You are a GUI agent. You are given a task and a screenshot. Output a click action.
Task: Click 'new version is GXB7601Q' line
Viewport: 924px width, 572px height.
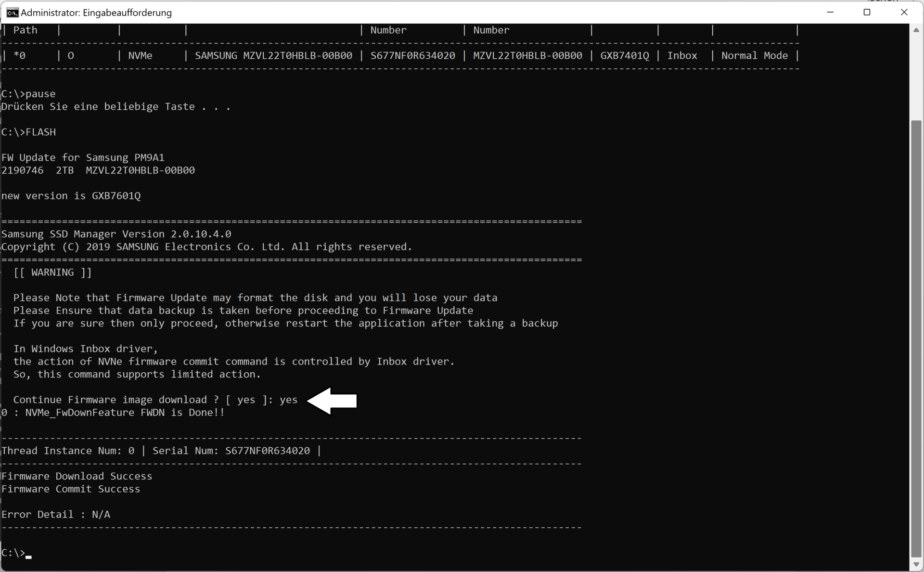click(71, 196)
